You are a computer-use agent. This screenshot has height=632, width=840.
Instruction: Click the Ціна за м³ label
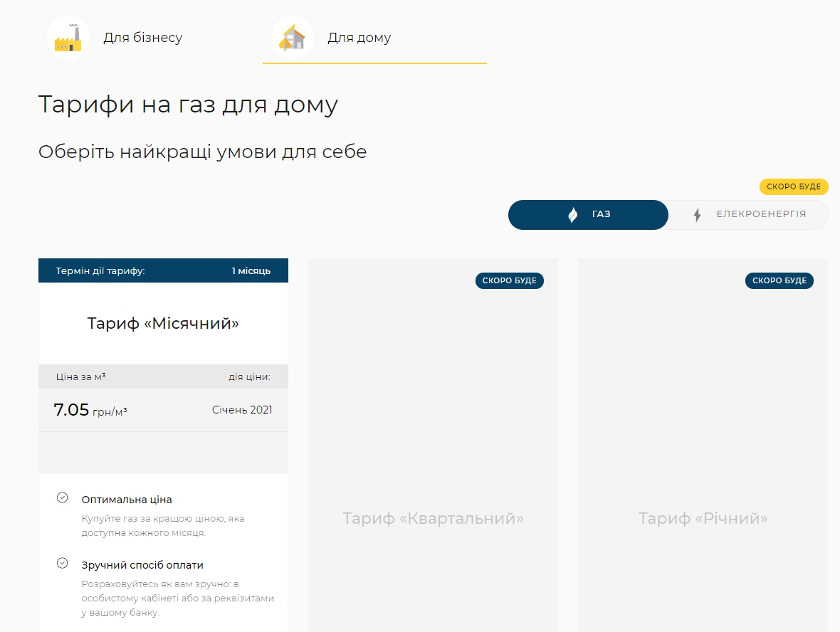coord(80,377)
